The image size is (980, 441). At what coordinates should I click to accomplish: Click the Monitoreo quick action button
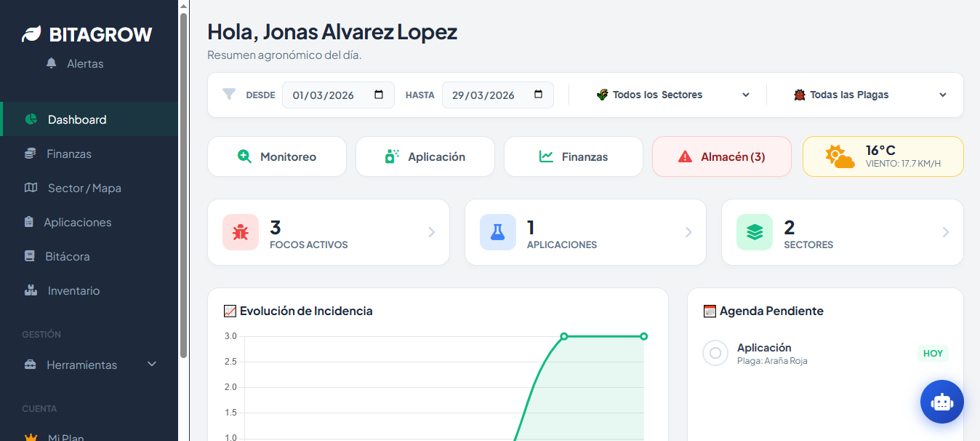pyautogui.click(x=277, y=156)
